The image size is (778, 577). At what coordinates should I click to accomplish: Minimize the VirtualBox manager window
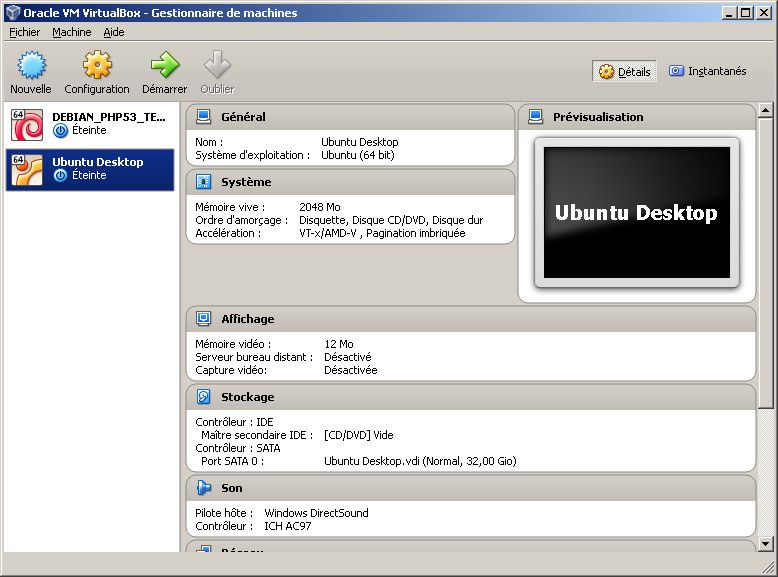pos(729,13)
